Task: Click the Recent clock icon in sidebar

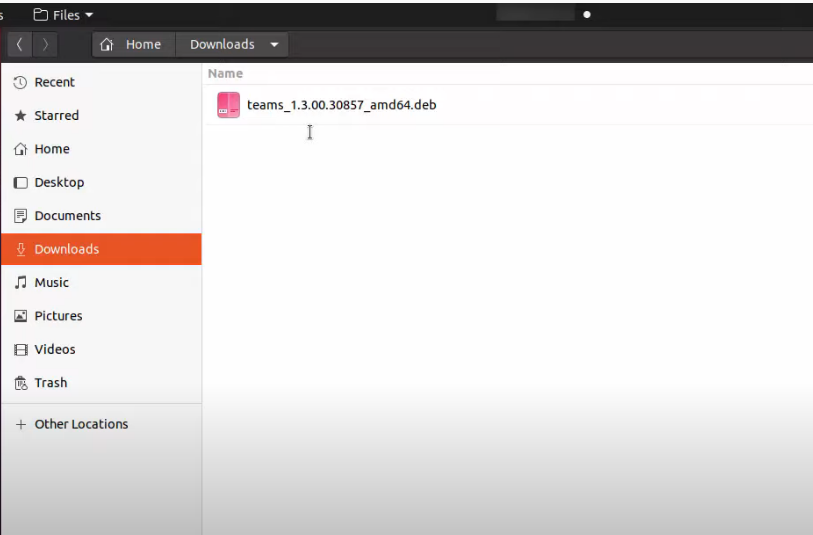Action: (x=20, y=83)
